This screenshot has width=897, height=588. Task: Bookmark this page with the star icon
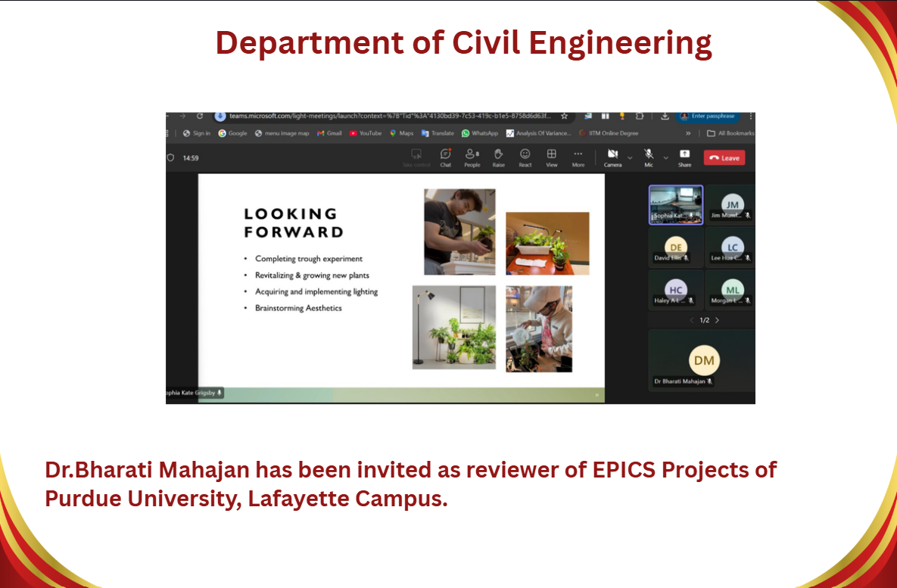coord(564,117)
